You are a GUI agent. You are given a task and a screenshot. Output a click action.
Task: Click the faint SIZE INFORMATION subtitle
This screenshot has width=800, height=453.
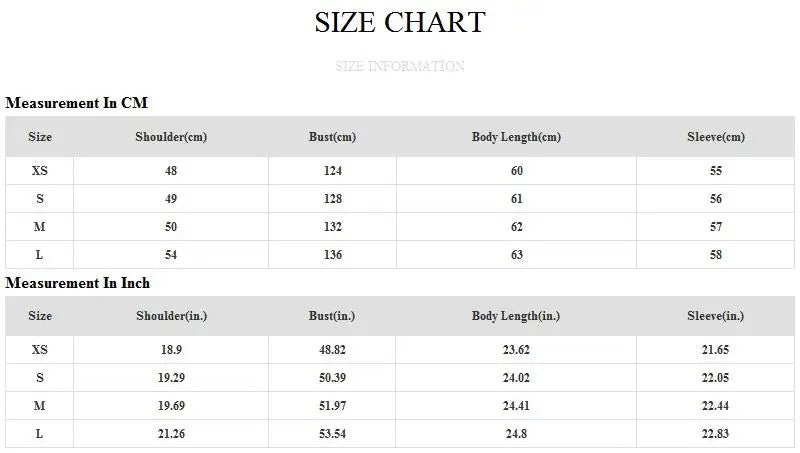400,67
